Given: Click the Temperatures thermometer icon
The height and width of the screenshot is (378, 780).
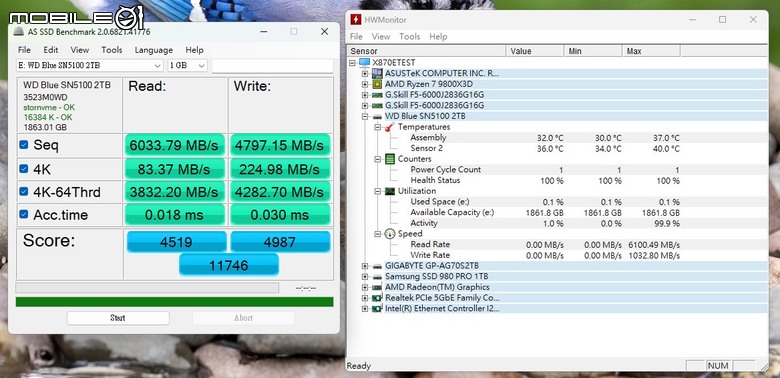Looking at the screenshot, I should [x=390, y=127].
